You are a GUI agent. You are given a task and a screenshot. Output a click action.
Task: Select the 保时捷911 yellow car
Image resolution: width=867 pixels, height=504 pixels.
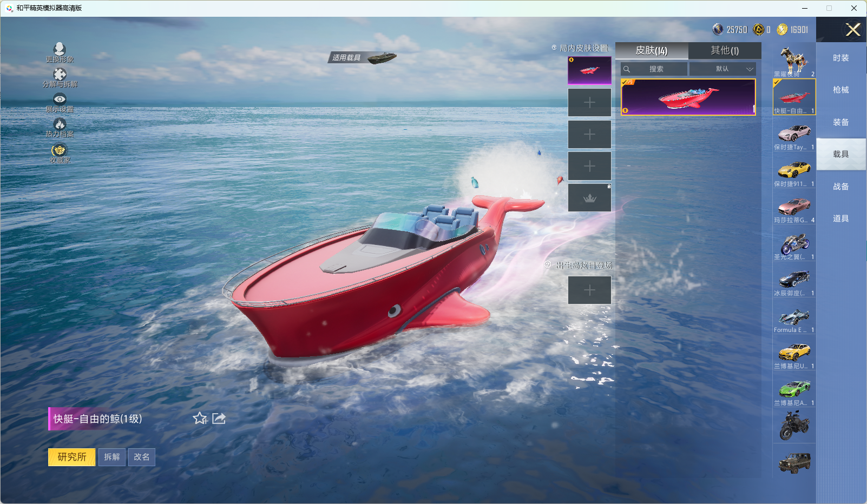(794, 170)
